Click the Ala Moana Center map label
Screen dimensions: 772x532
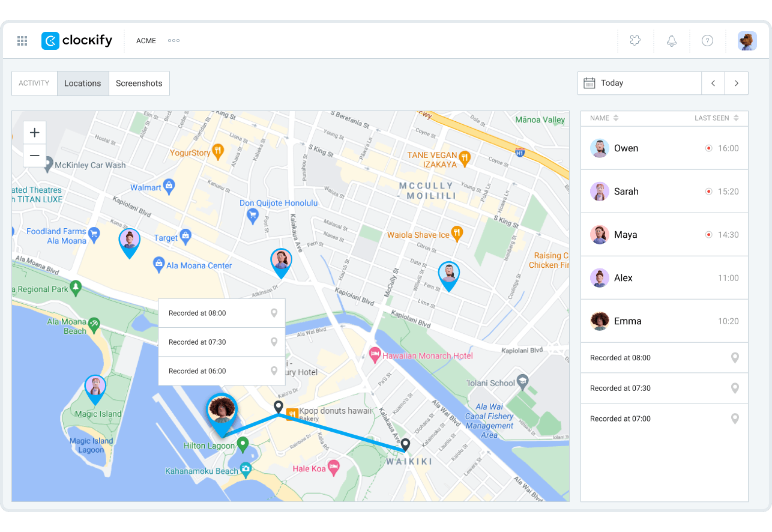pyautogui.click(x=199, y=265)
